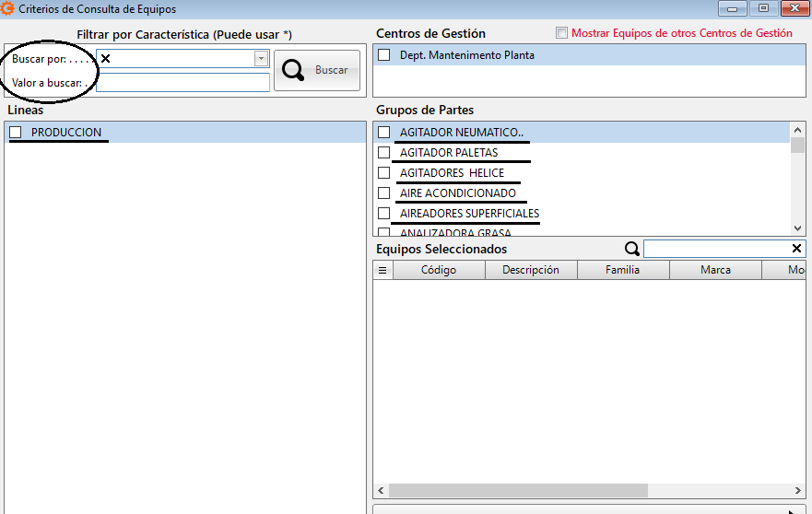Maximize the Criterios de Consulta window
This screenshot has width=812, height=514.
tap(763, 9)
